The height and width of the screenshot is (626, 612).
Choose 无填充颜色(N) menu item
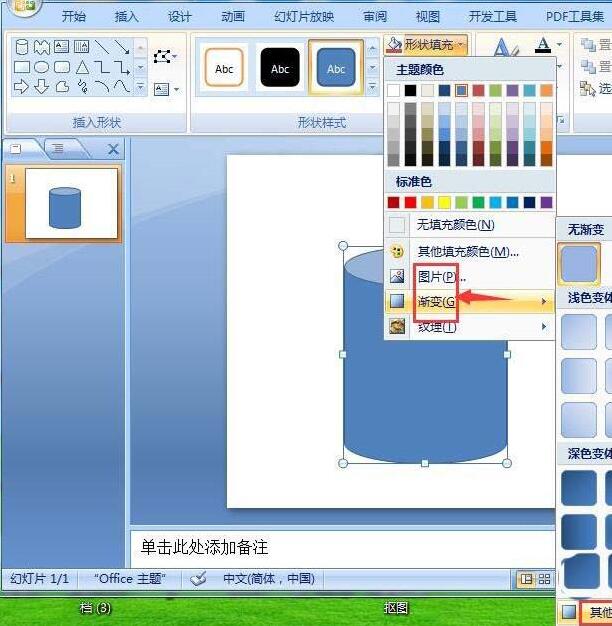coord(470,225)
